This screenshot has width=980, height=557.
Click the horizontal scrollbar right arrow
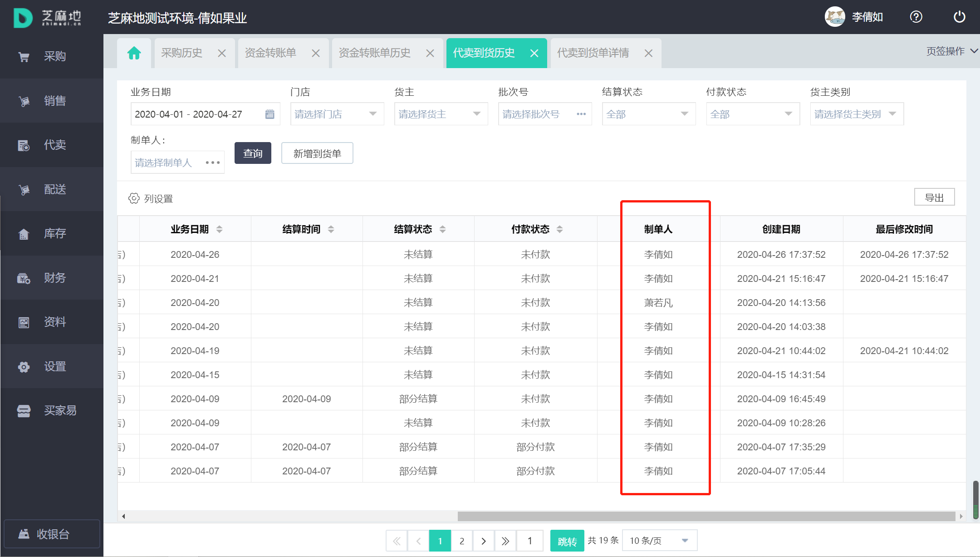(x=961, y=516)
